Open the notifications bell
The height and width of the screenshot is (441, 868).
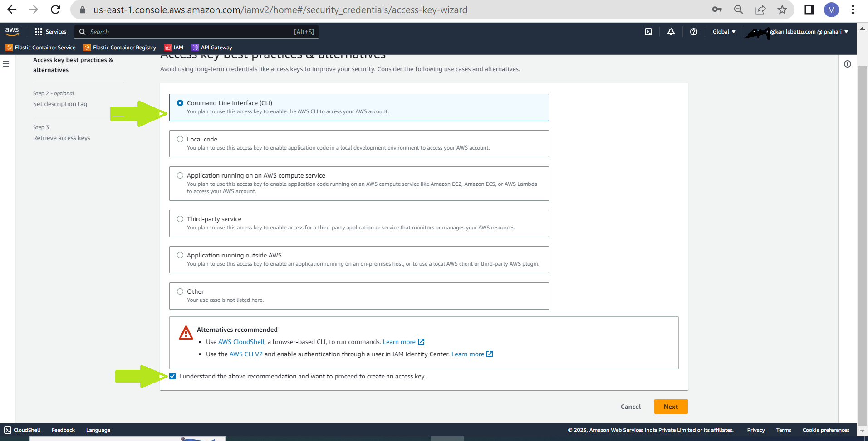tap(671, 32)
